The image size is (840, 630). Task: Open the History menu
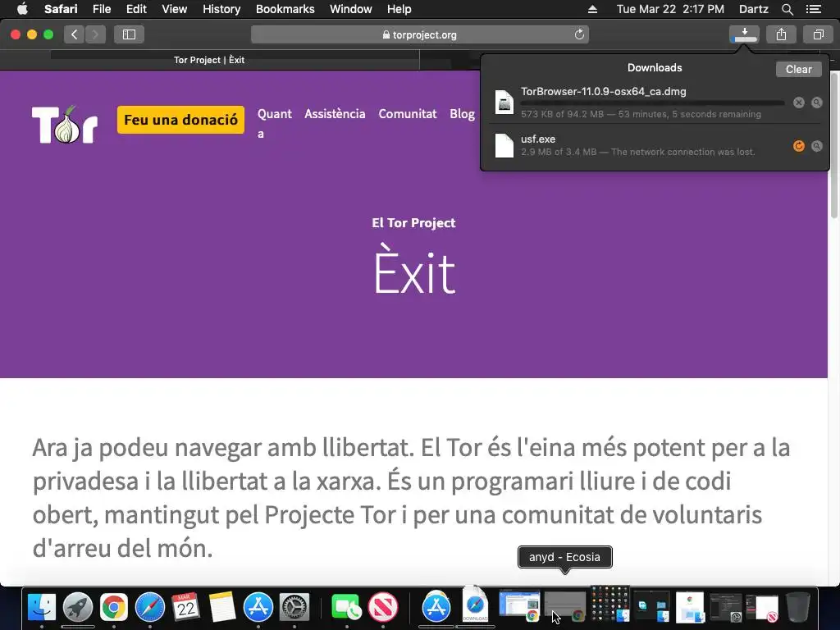click(x=221, y=9)
